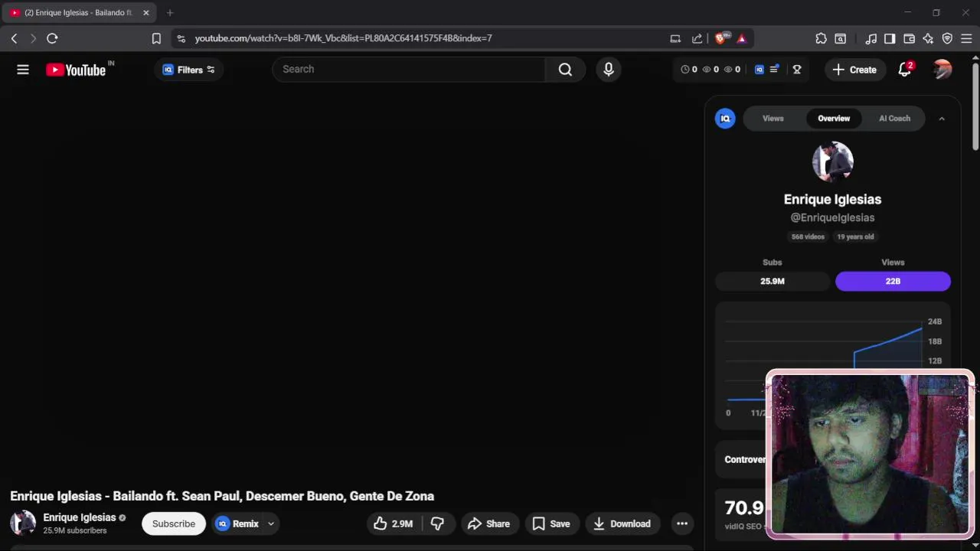Share the video
Viewport: 980px width, 551px height.
488,523
